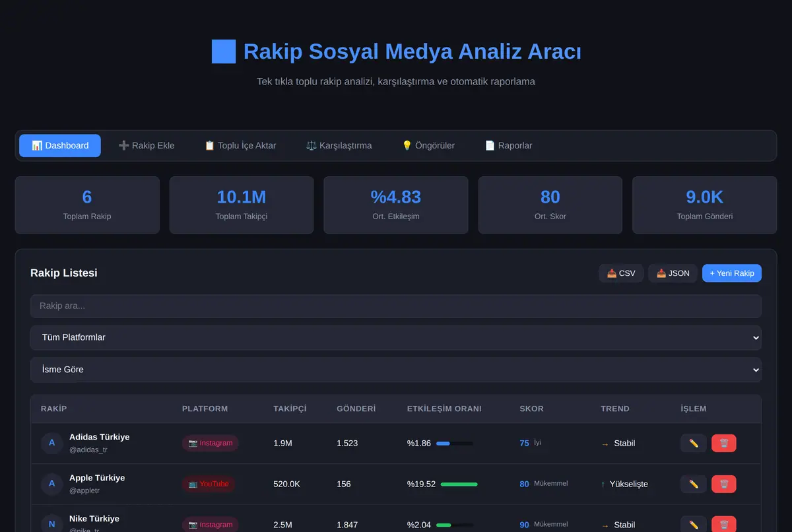The height and width of the screenshot is (532, 792).
Task: Delete Nike Türkiye with the trash icon
Action: [724, 525]
